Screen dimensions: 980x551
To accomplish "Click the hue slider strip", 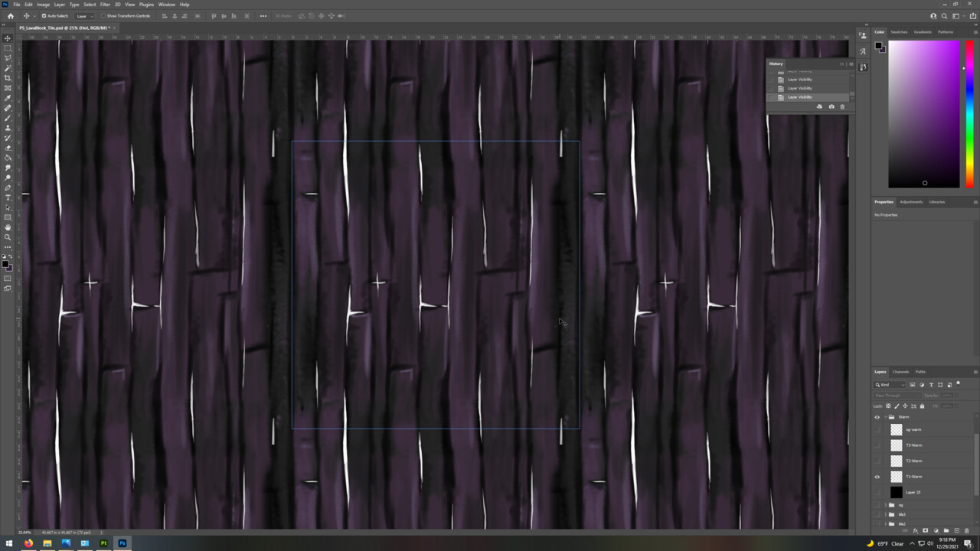I will click(969, 114).
